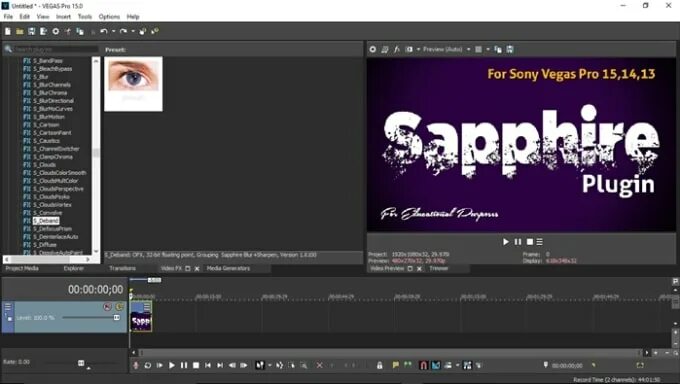
Task: Open the Options menu
Action: click(109, 16)
